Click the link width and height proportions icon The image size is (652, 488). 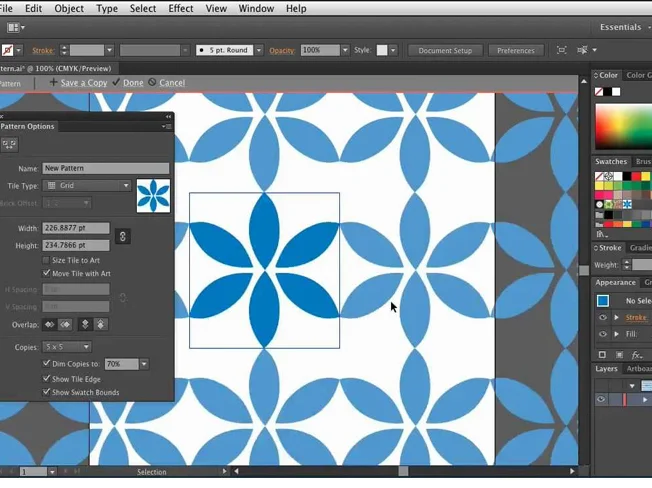[x=122, y=236]
